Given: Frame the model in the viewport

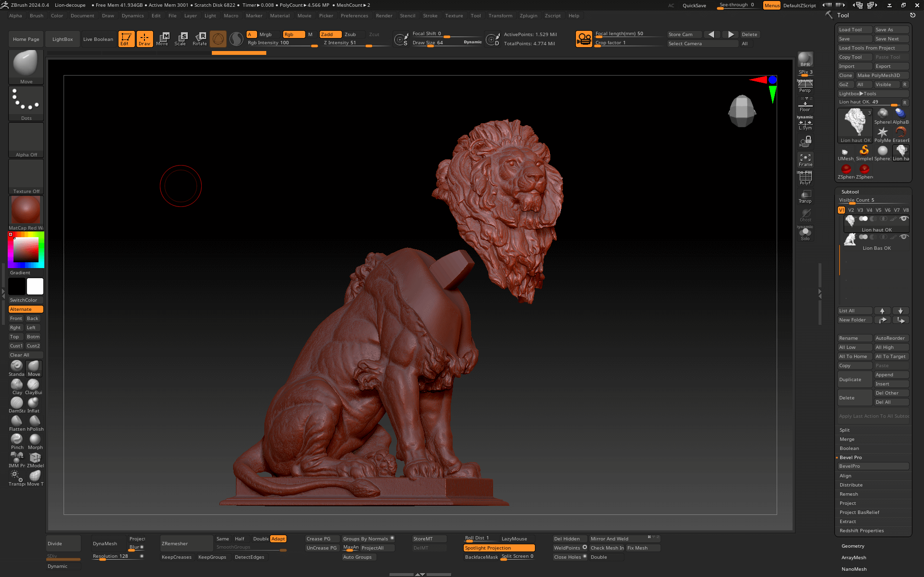Looking at the screenshot, I should click(805, 160).
